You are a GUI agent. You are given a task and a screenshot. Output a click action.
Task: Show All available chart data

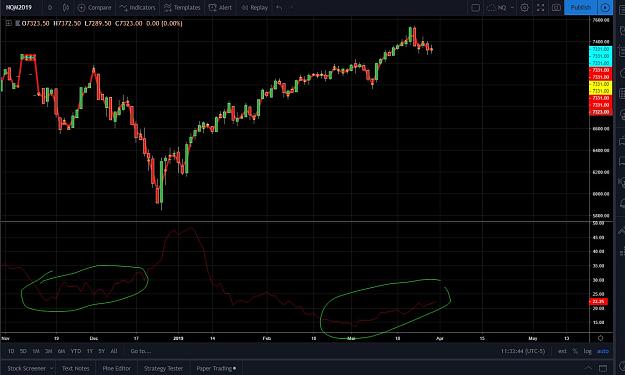tap(114, 351)
